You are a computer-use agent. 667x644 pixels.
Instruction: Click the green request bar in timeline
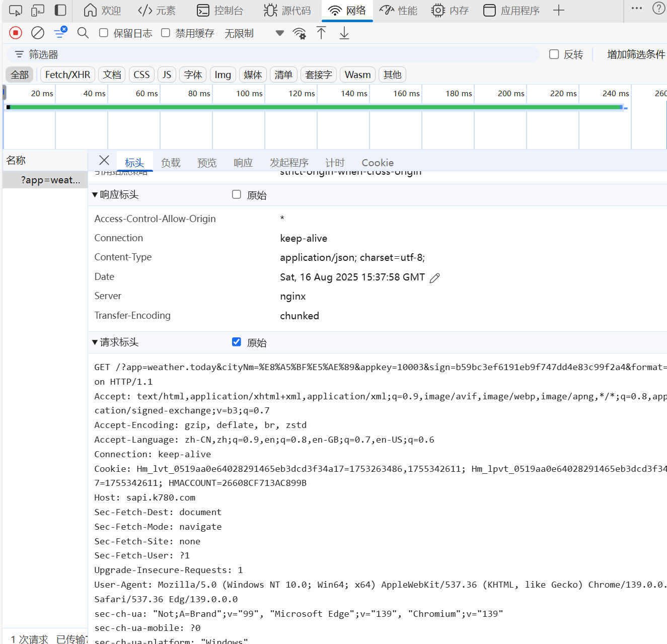[x=316, y=107]
